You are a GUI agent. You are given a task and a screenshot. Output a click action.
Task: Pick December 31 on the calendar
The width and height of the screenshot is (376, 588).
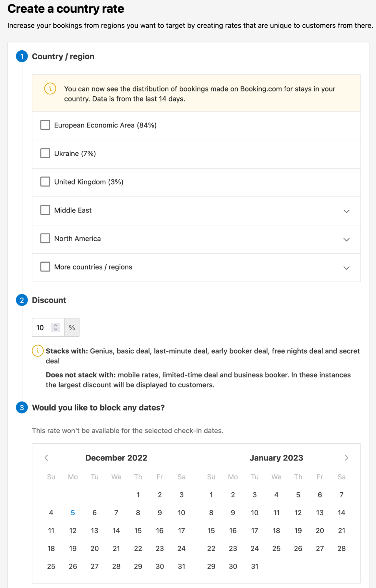181,567
